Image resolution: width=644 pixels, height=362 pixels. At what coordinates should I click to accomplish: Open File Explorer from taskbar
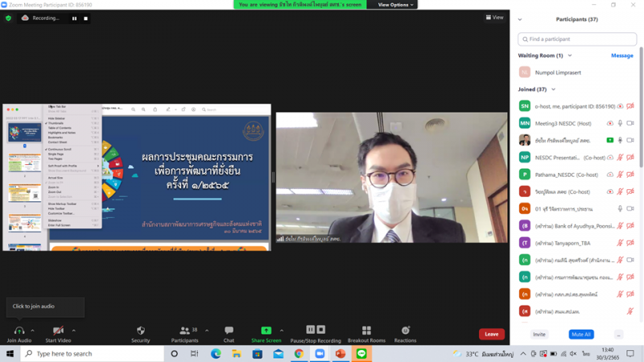click(237, 353)
